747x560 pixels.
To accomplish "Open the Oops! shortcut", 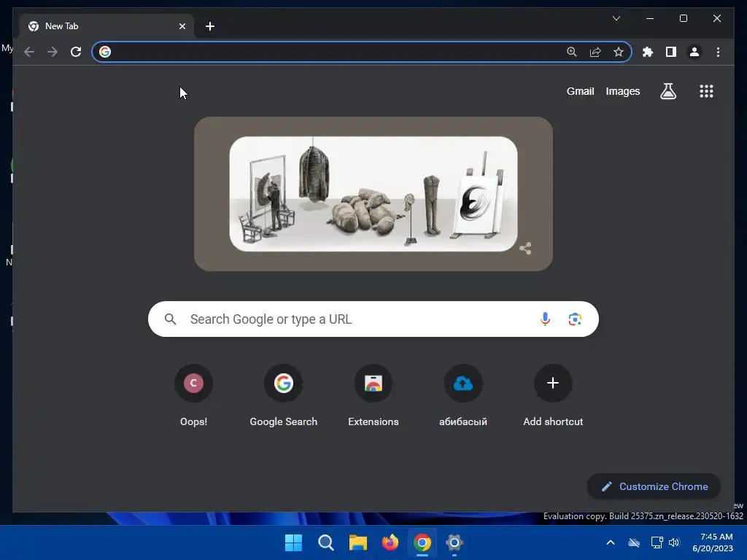I will pyautogui.click(x=193, y=396).
